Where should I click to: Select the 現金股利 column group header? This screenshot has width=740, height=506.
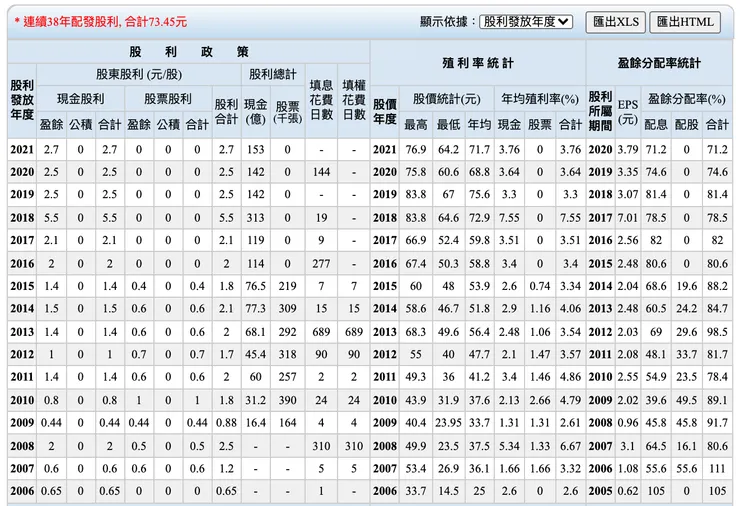tap(81, 99)
